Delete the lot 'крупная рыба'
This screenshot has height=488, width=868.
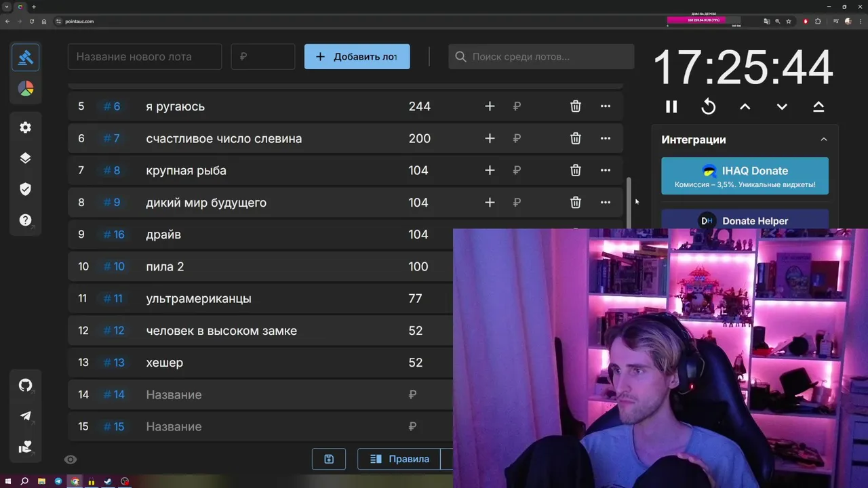point(576,170)
